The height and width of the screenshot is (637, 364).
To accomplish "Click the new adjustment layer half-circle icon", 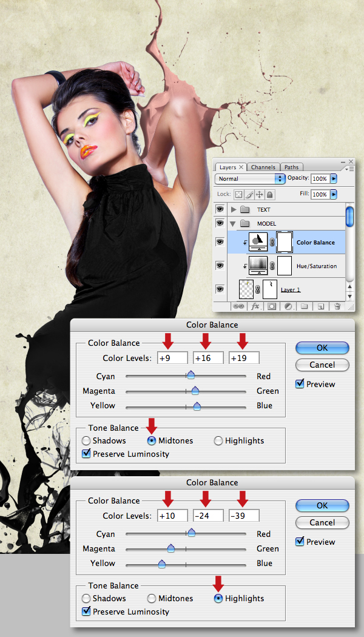I will [x=288, y=306].
